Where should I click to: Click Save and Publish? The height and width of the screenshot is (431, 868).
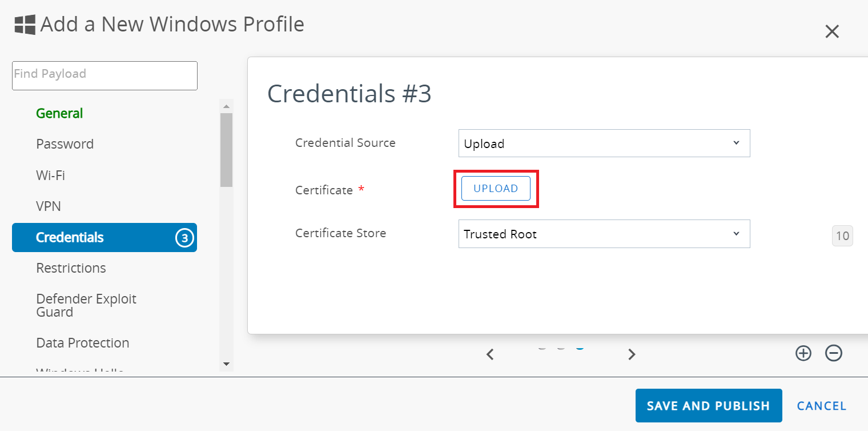708,406
